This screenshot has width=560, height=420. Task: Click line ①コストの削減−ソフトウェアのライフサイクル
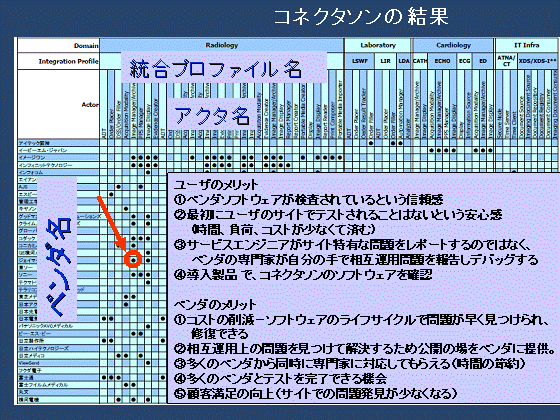pyautogui.click(x=361, y=320)
